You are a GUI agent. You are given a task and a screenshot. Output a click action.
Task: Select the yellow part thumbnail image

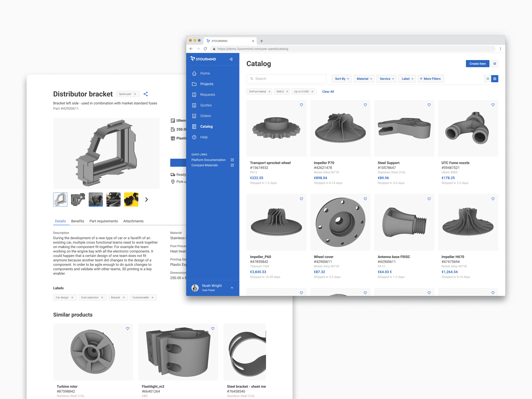click(131, 199)
